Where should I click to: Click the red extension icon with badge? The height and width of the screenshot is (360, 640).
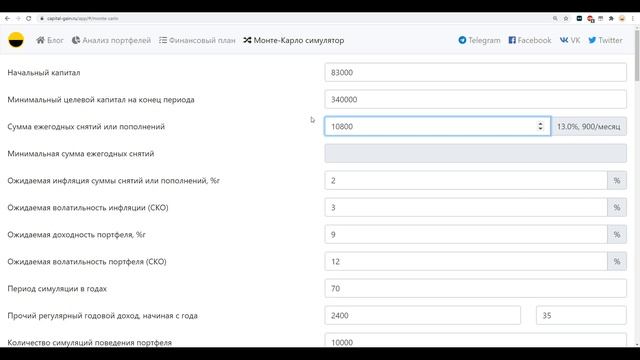coord(590,19)
